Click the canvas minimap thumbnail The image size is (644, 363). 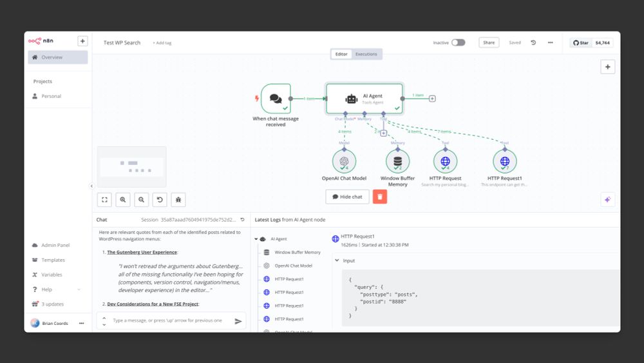click(x=132, y=167)
